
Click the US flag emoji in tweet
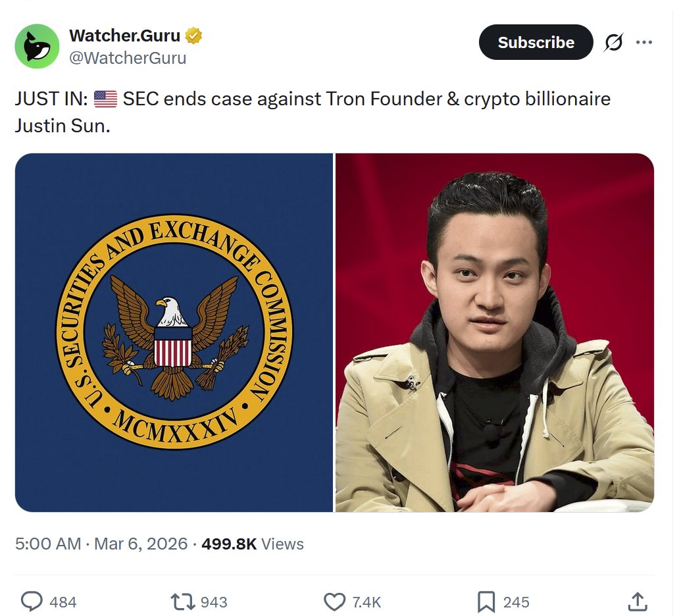[106, 99]
